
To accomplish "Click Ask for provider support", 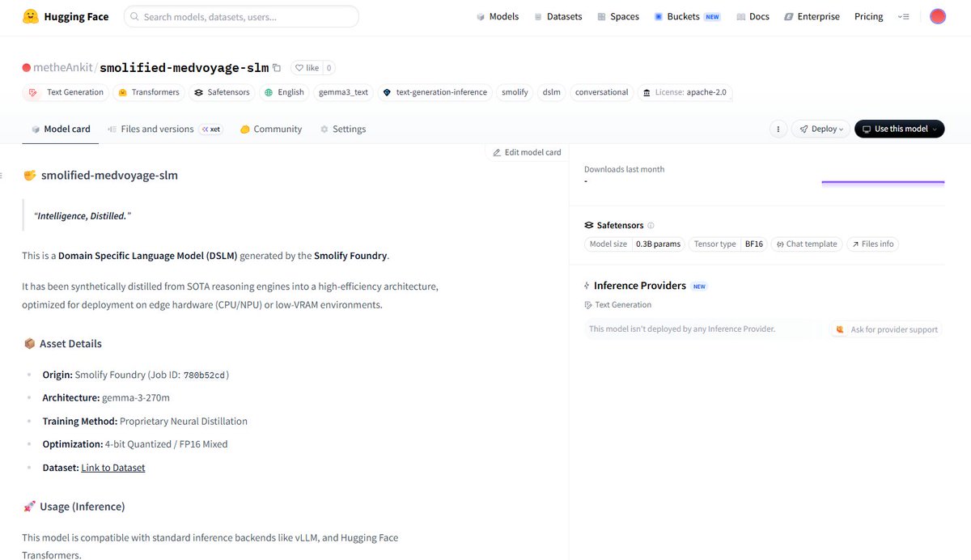I will 886,329.
